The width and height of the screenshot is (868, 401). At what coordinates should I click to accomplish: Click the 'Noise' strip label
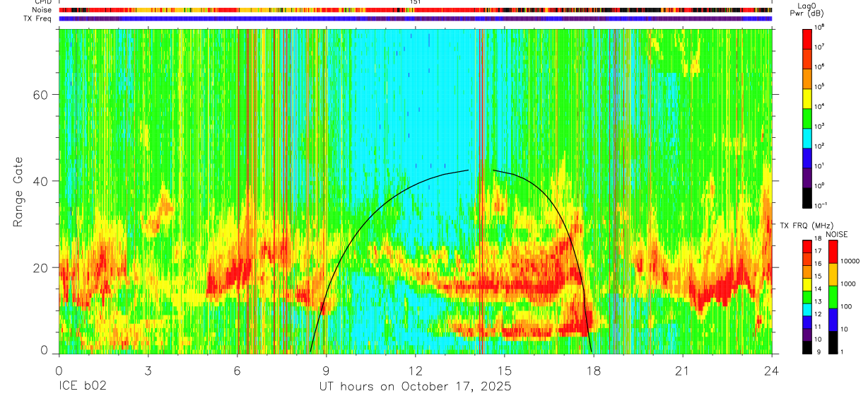pyautogui.click(x=42, y=10)
